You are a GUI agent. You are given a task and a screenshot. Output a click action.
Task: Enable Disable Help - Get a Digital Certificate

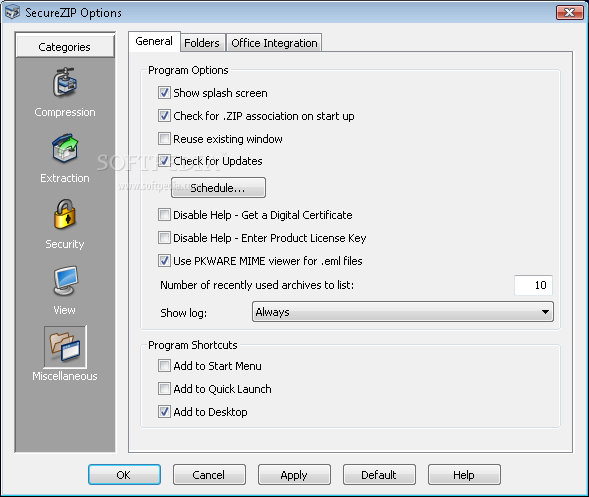point(164,215)
